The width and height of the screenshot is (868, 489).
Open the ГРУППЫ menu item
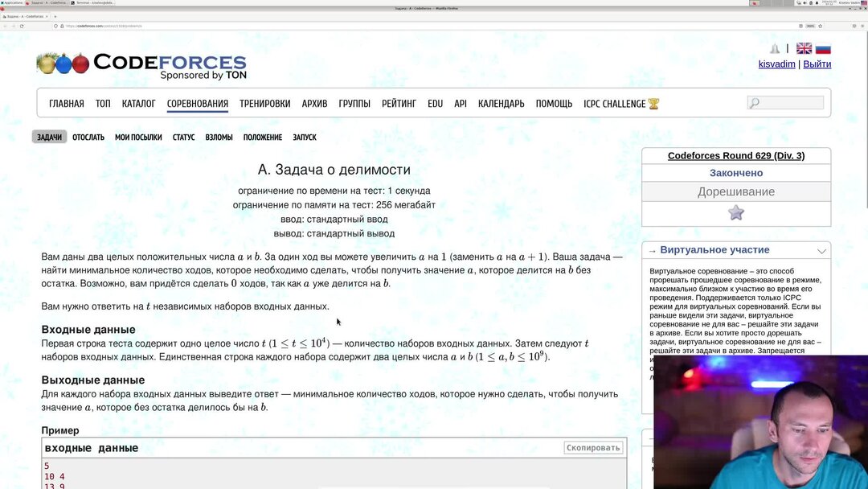click(x=354, y=104)
